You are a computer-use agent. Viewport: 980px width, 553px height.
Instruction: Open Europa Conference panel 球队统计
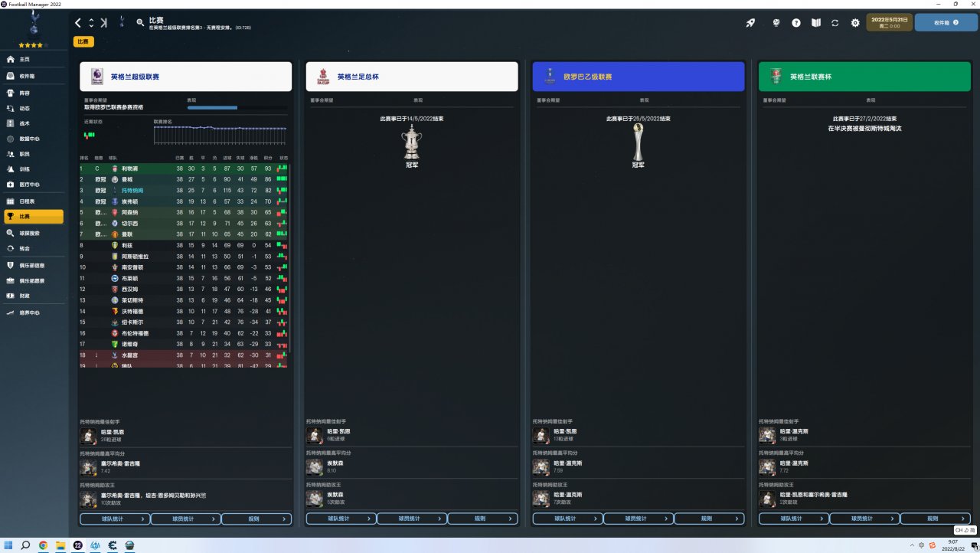pyautogui.click(x=567, y=519)
